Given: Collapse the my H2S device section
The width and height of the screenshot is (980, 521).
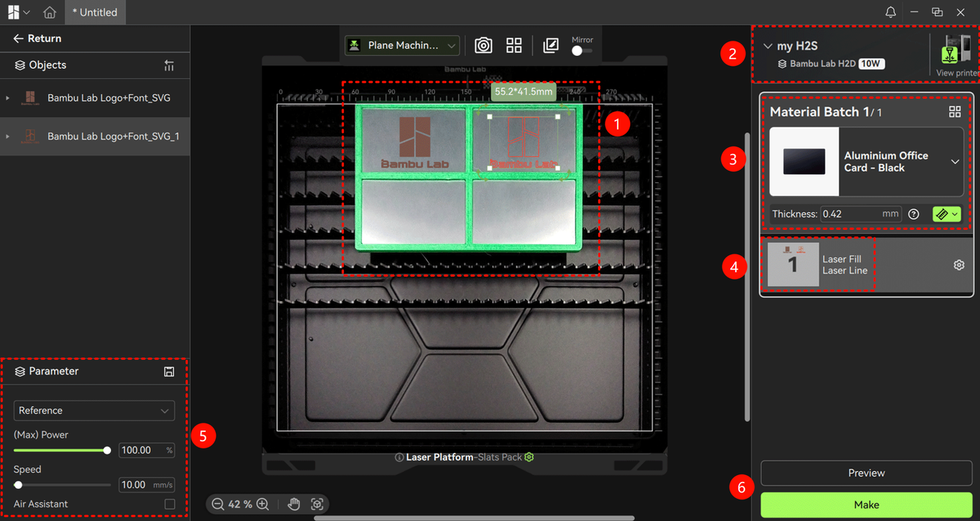Looking at the screenshot, I should click(768, 47).
